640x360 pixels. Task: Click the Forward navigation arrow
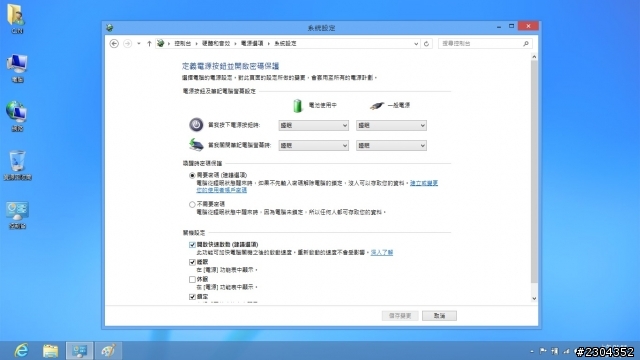(x=127, y=43)
